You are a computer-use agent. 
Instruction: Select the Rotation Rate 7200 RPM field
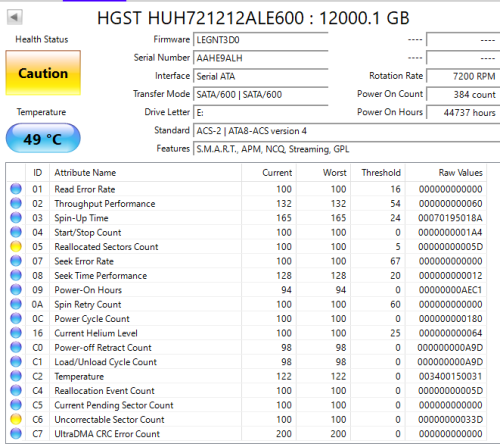(x=463, y=76)
